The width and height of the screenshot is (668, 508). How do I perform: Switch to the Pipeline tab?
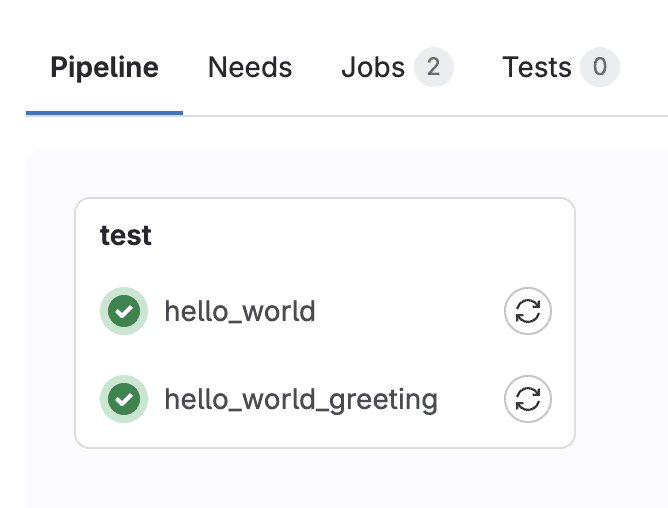click(x=104, y=67)
